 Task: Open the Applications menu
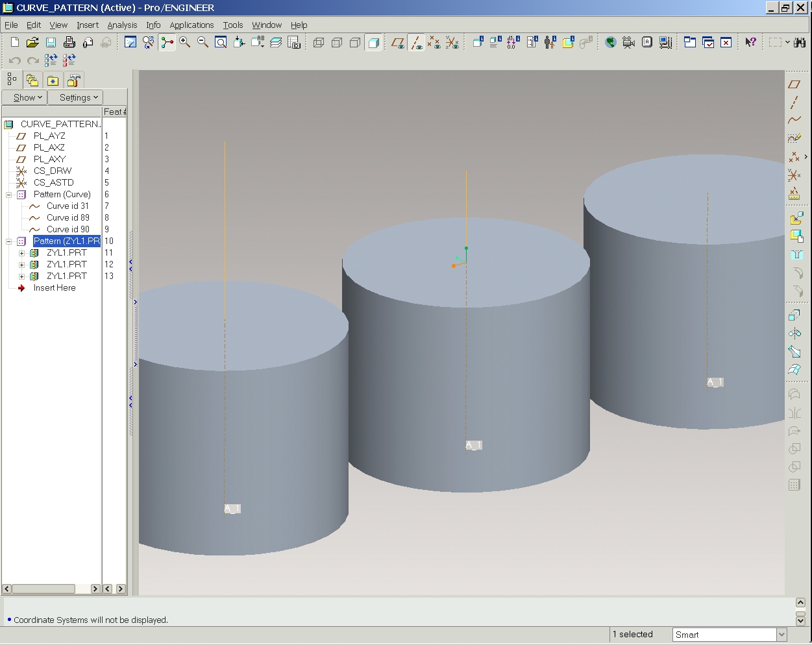click(x=191, y=25)
